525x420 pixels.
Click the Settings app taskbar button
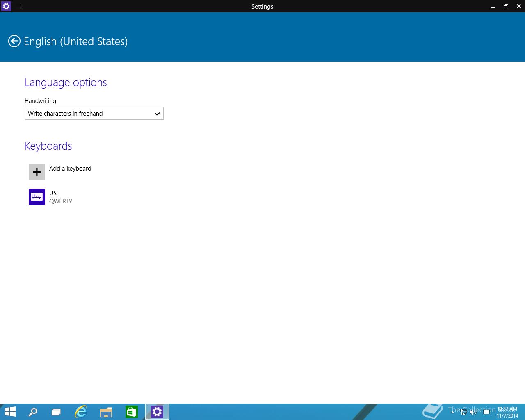tap(157, 412)
